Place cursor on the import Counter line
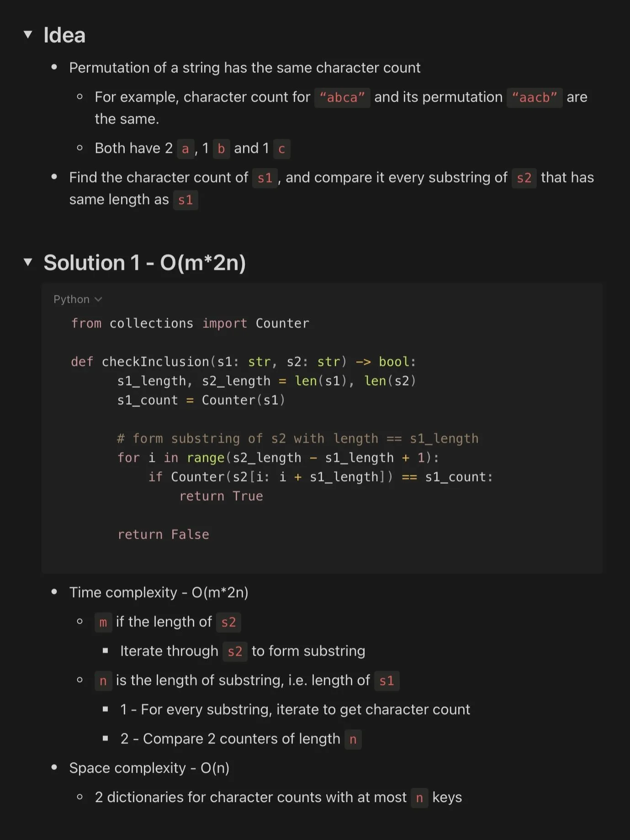Screen dimensions: 630x840 (x=190, y=323)
